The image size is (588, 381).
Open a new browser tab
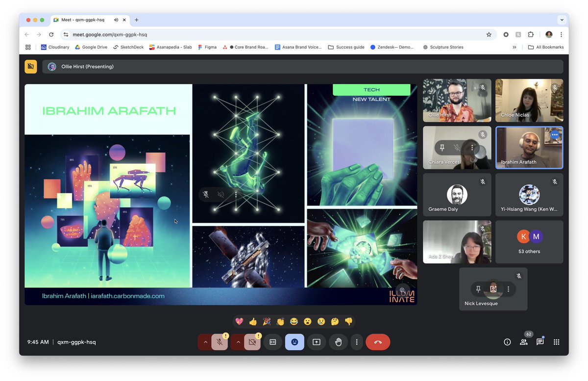tap(137, 20)
